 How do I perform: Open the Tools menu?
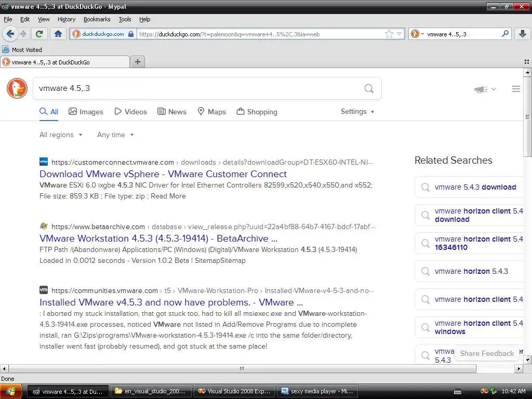125,19
